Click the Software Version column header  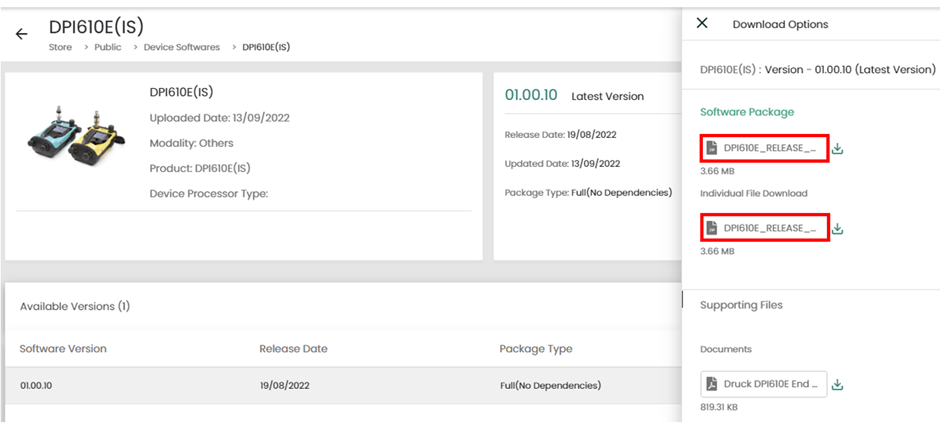[63, 349]
